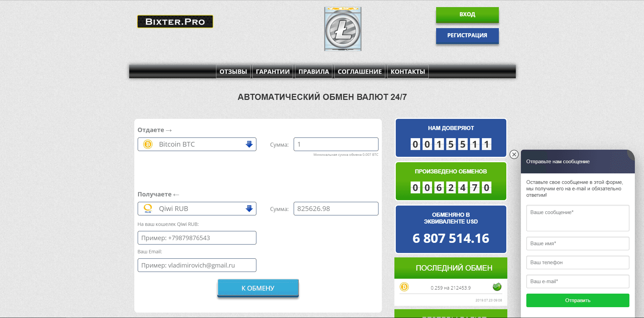644x318 pixels.
Task: Click the Ваш e-mail field in the message form
Action: [x=577, y=281]
